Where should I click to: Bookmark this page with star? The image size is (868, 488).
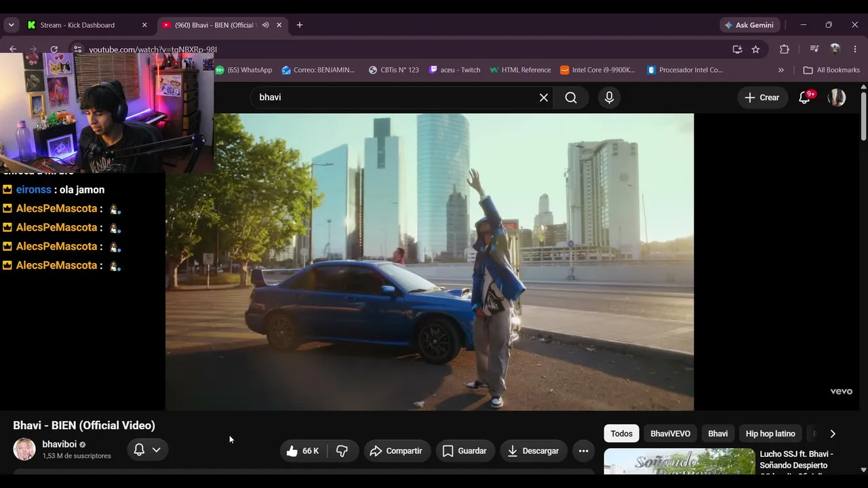point(755,49)
